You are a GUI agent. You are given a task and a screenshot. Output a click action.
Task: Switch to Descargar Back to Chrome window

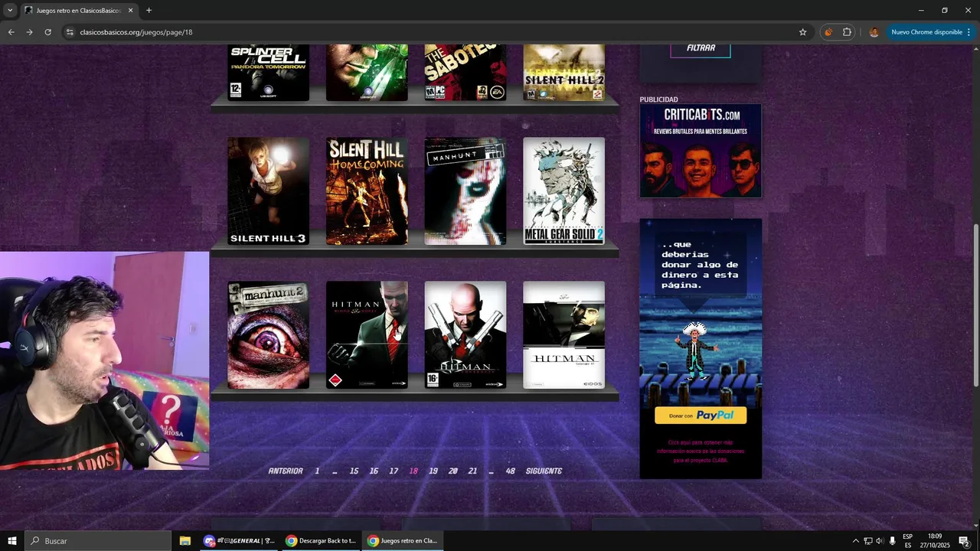tap(320, 541)
